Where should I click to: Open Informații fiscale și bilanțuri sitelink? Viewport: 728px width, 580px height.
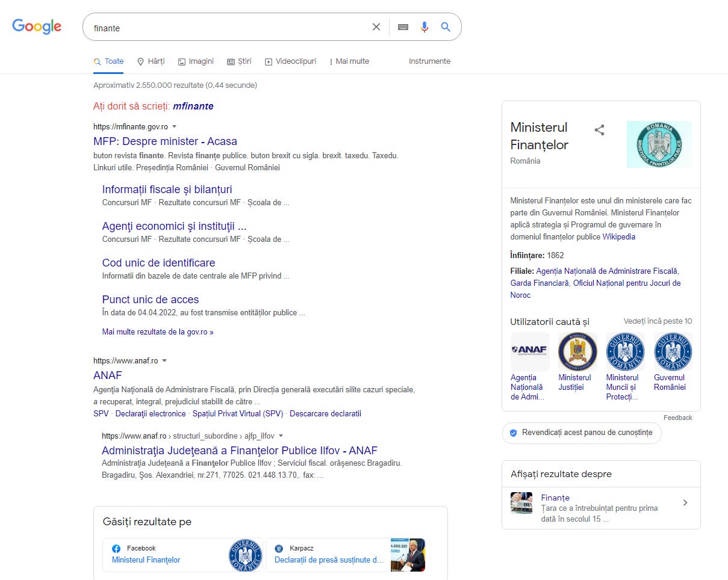167,190
